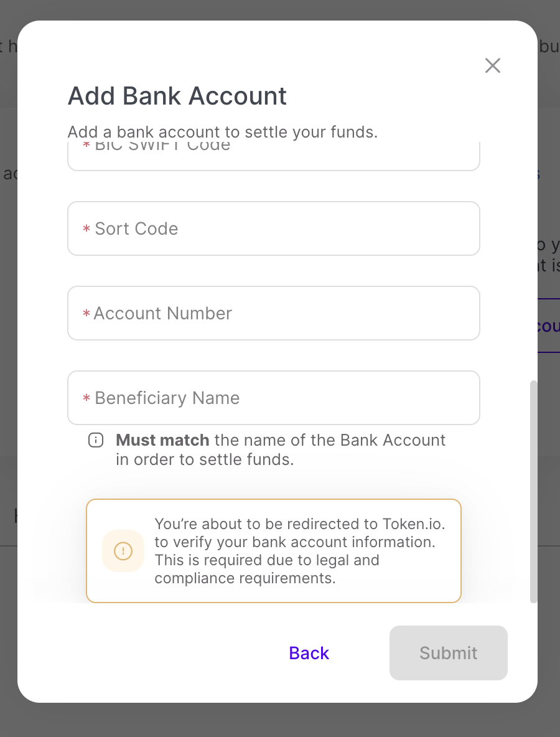The image size is (560, 737).
Task: Click the X icon to dismiss the dialog
Action: pos(492,65)
